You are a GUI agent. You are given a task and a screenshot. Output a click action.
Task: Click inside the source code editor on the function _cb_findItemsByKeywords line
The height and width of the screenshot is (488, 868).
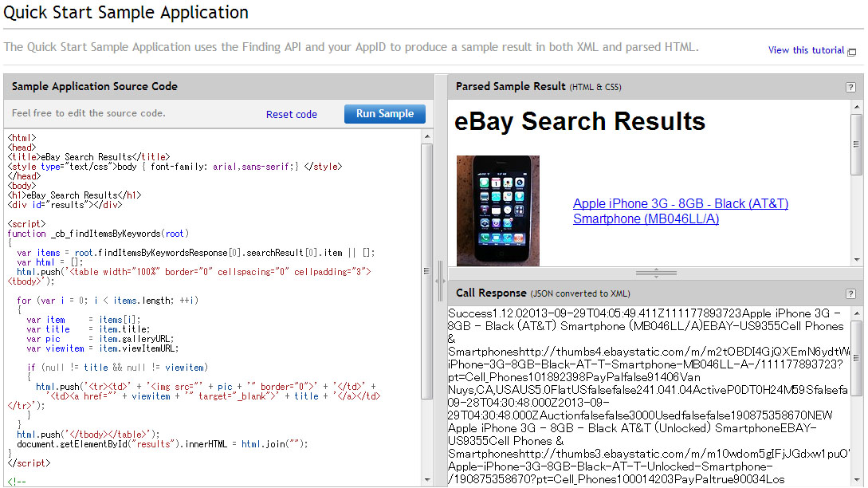(98, 234)
